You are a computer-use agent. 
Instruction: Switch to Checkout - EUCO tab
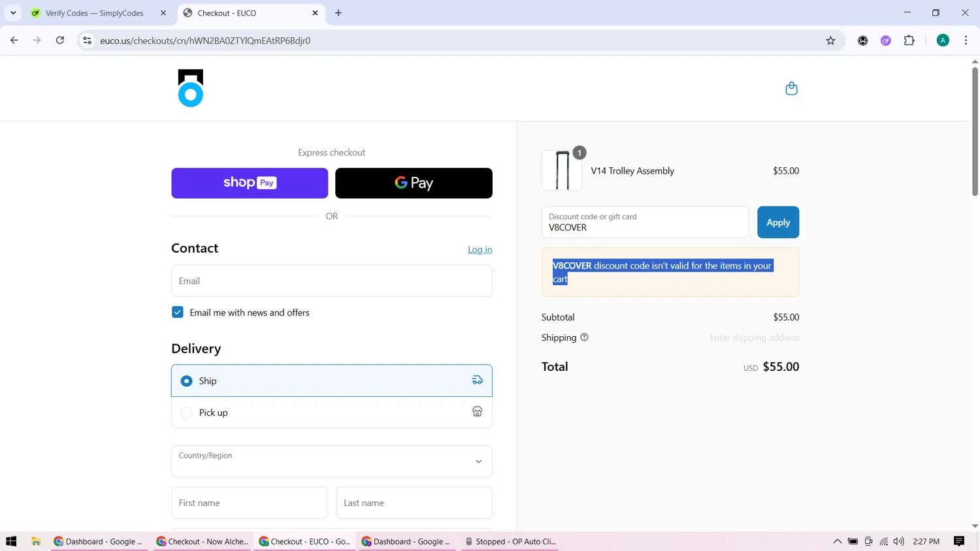(252, 13)
